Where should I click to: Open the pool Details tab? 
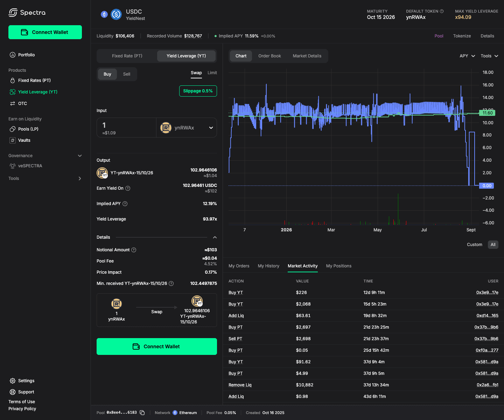pyautogui.click(x=487, y=36)
